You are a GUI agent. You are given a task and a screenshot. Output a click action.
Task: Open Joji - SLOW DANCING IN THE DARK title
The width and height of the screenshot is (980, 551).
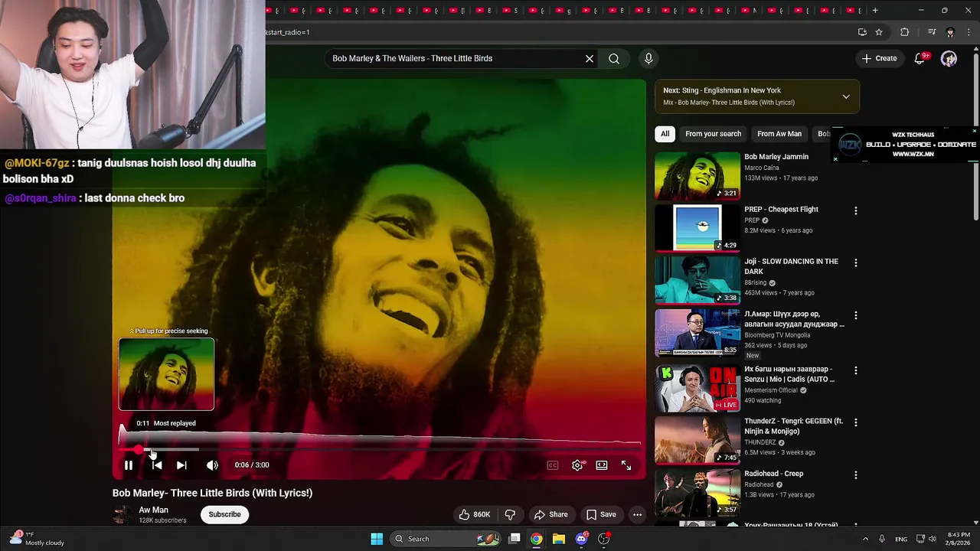pyautogui.click(x=791, y=266)
